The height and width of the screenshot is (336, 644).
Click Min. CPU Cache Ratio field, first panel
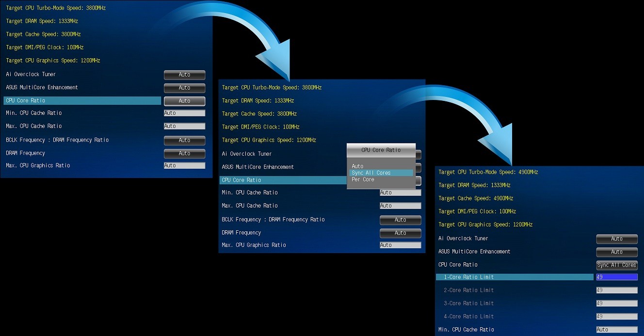(x=184, y=113)
